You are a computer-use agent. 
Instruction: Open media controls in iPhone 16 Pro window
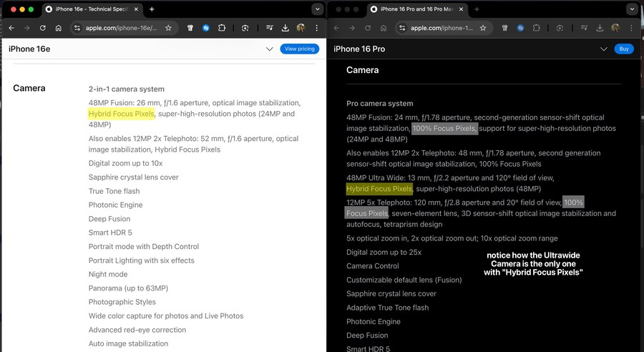[x=584, y=28]
